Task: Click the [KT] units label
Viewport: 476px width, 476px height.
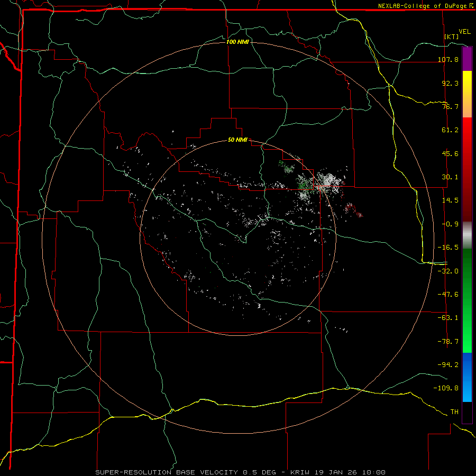Action: [x=452, y=36]
